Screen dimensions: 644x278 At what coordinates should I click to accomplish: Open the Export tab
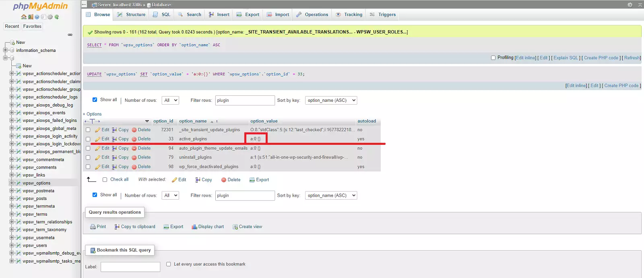tap(248, 14)
